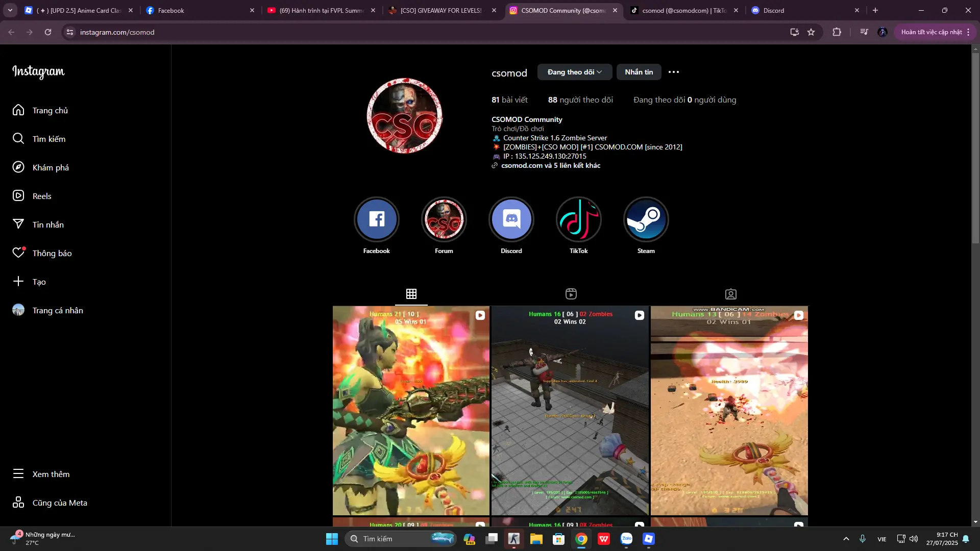Click the install app icon in address bar
Screen dimensions: 980x551
pos(795,32)
